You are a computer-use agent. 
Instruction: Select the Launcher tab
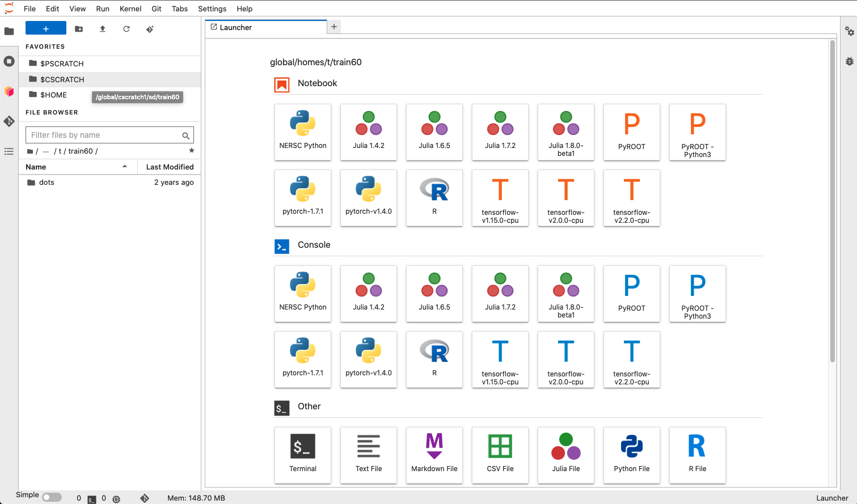coord(265,27)
